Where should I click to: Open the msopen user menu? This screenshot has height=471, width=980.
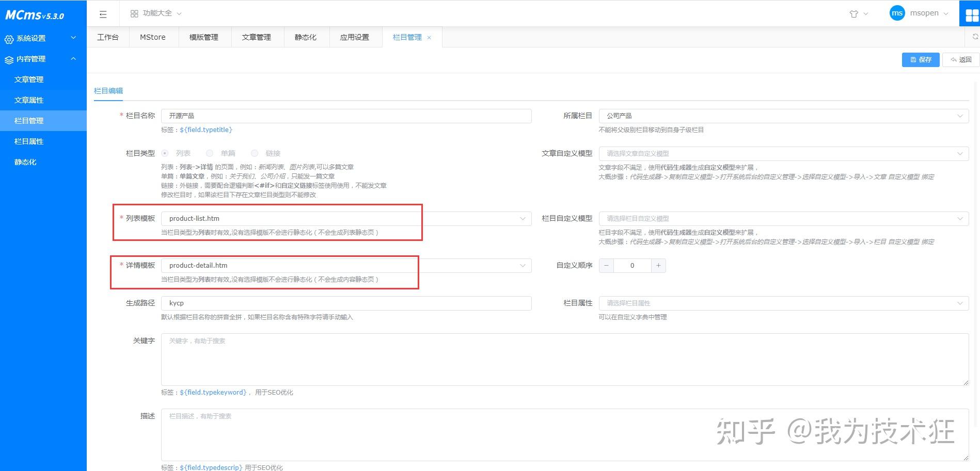929,13
